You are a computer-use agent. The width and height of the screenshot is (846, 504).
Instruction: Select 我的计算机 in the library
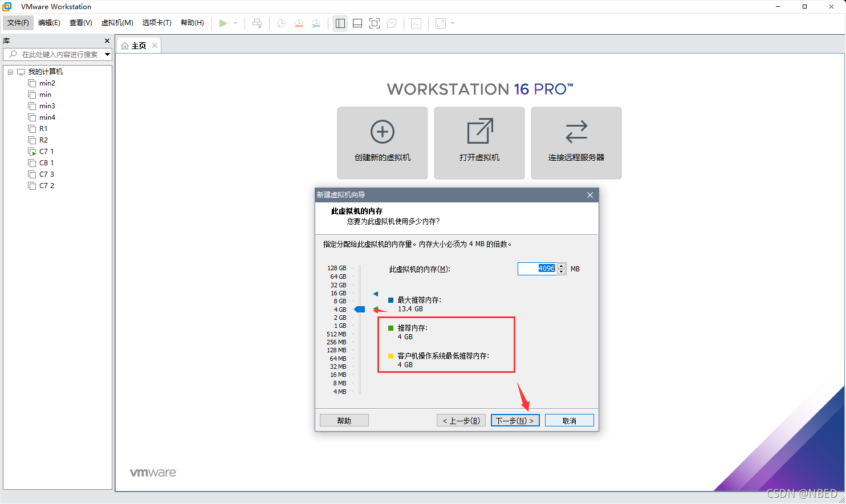[46, 72]
